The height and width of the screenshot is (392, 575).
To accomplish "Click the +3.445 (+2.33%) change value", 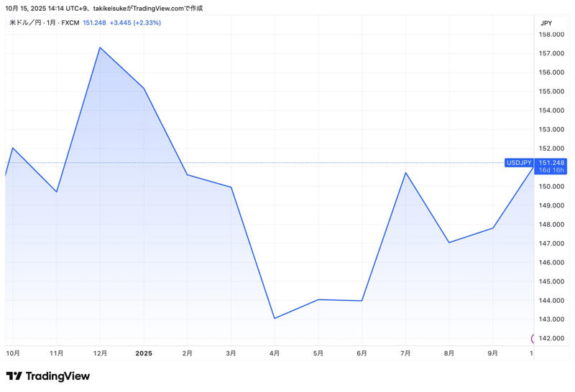I will coord(135,23).
